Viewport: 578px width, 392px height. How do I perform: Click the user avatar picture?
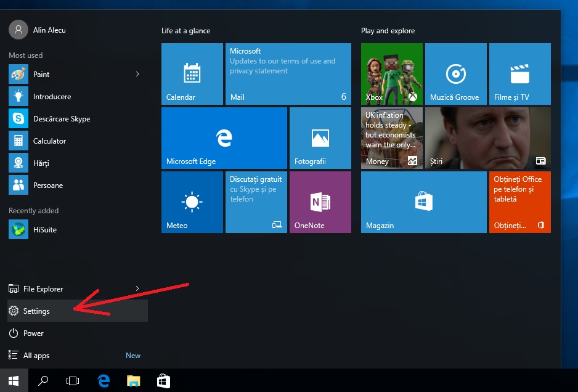pyautogui.click(x=18, y=30)
